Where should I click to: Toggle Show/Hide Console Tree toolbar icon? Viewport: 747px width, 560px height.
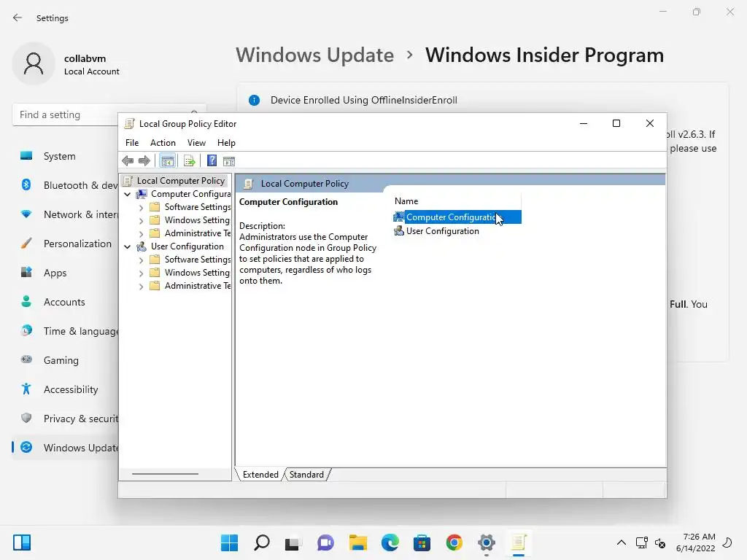point(167,161)
